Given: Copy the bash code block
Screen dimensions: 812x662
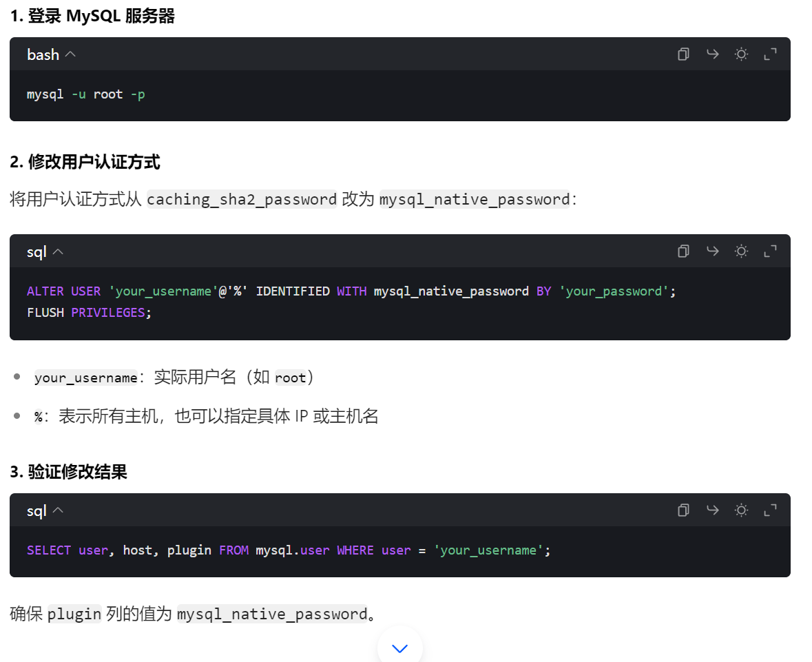Looking at the screenshot, I should [x=684, y=54].
